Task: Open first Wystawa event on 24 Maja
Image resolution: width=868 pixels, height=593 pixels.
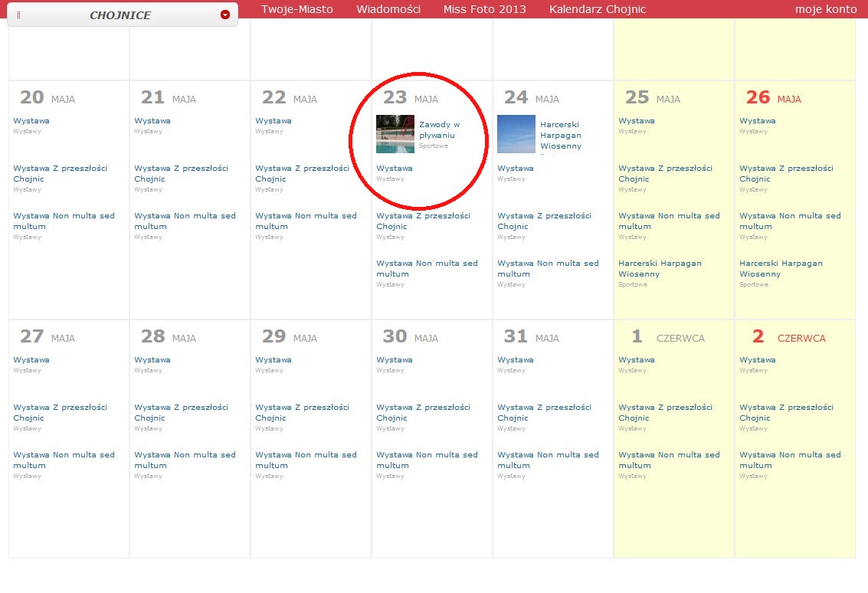Action: 516,169
